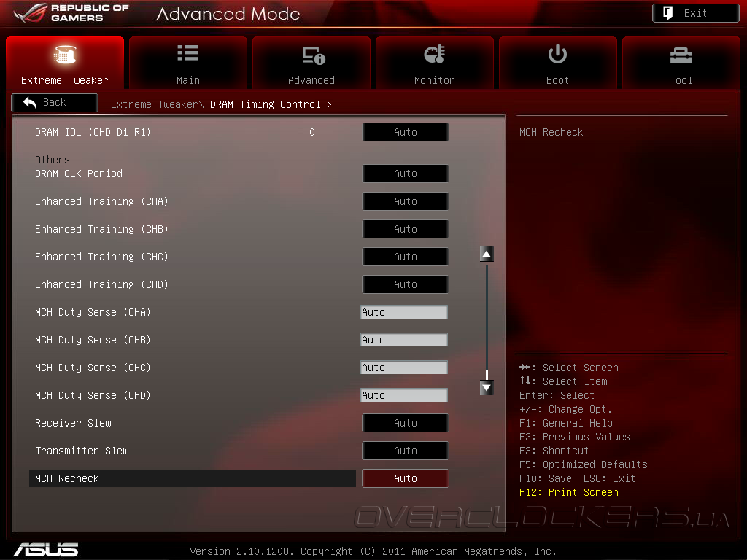Open Enhanced Training (CHC) Auto dropdown

click(406, 256)
